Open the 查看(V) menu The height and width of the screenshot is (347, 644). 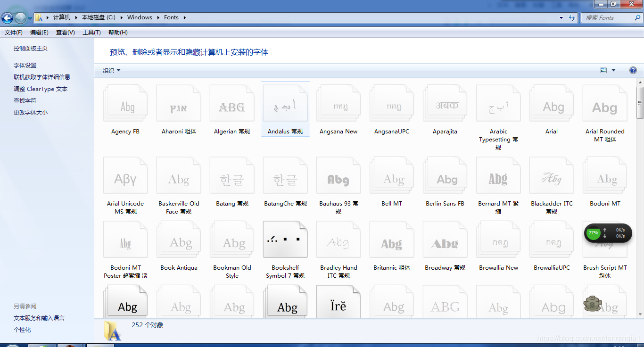66,33
